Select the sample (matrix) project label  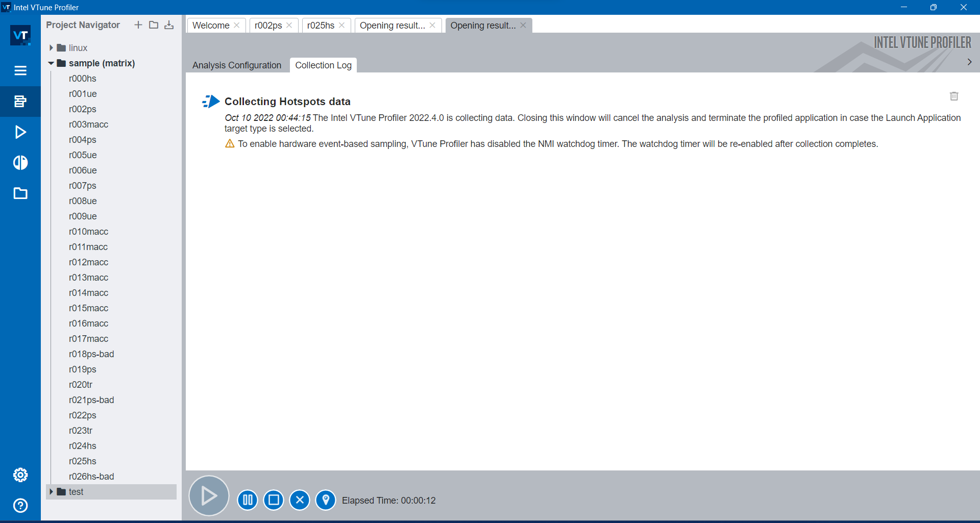pyautogui.click(x=102, y=63)
